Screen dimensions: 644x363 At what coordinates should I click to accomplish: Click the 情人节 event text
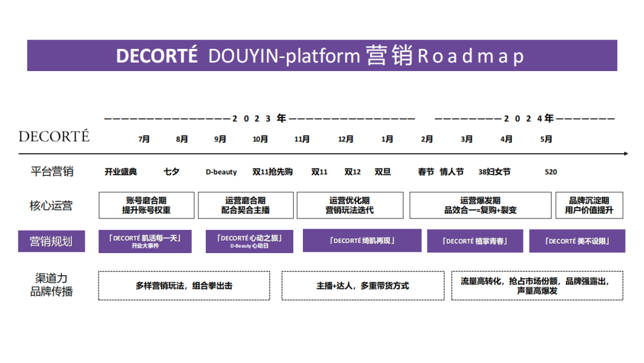(451, 172)
